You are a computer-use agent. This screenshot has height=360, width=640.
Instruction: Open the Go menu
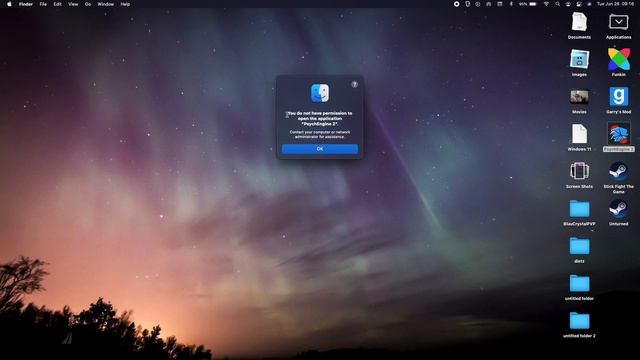pos(88,4)
